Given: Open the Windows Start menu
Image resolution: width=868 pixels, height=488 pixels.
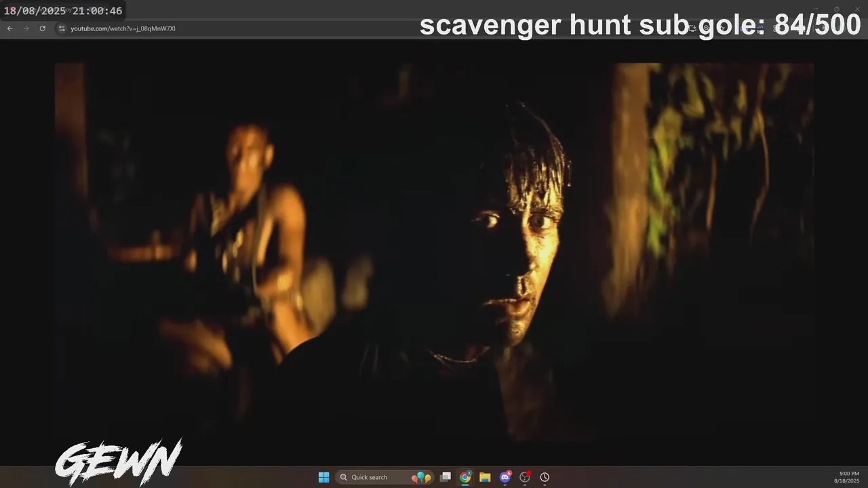Looking at the screenshot, I should (x=324, y=477).
